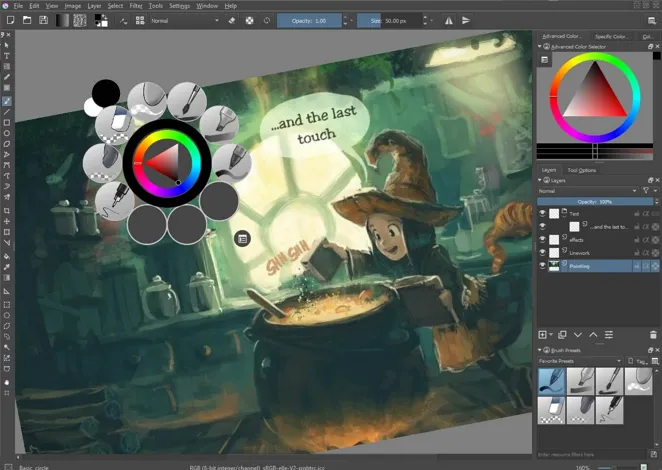Select the freehand brush tool in toolbox

coord(7,101)
